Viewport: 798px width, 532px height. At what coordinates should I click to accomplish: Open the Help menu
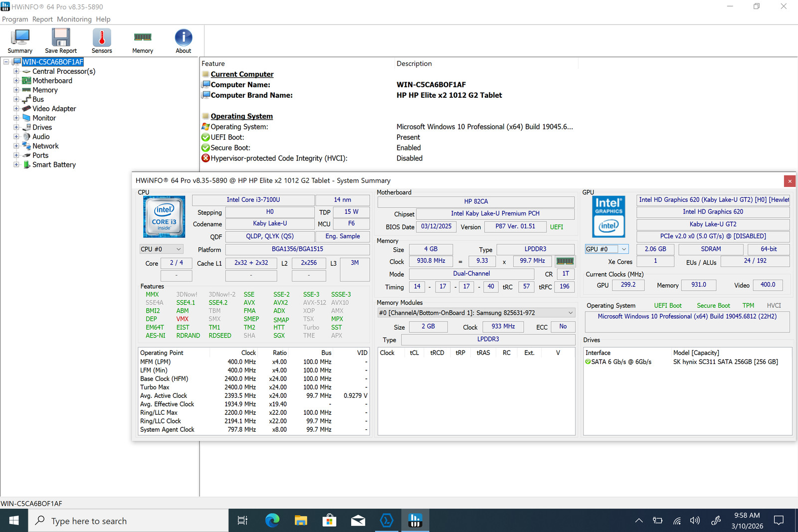tap(103, 19)
